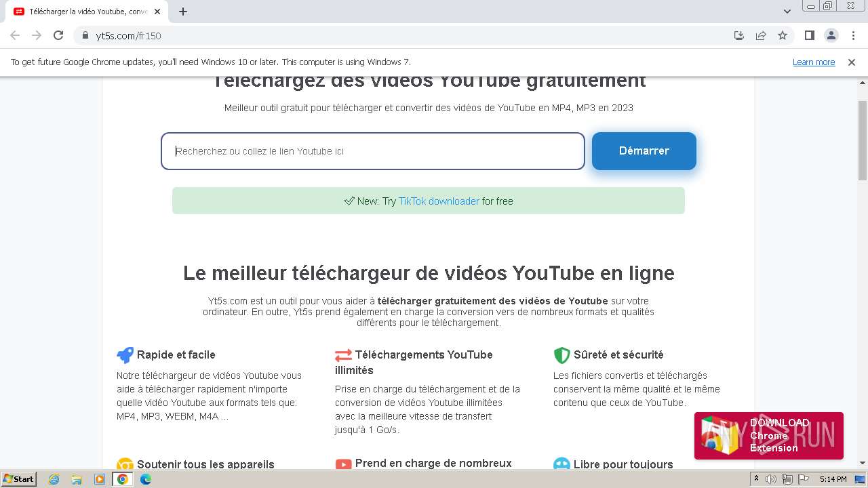Open the media player taskbar icon

(100, 479)
